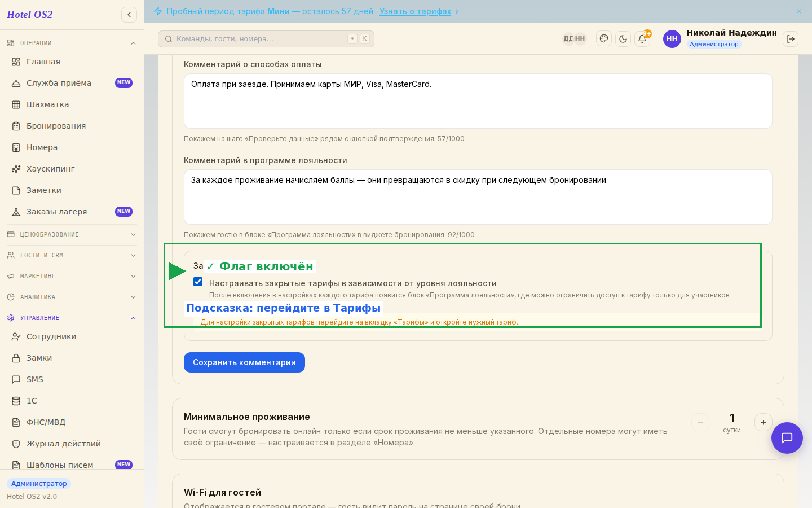Open notifications bell icon

tap(642, 39)
